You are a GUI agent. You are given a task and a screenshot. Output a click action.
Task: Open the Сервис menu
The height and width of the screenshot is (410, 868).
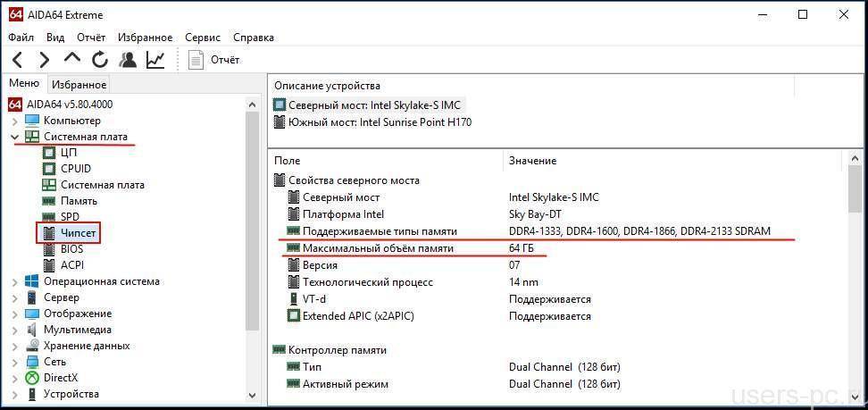pyautogui.click(x=203, y=38)
